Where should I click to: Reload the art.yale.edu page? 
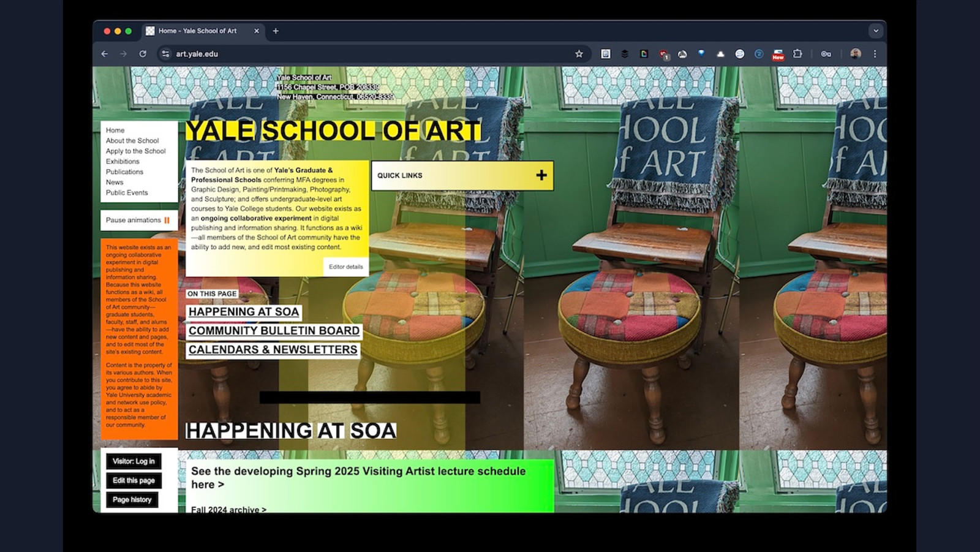tap(143, 54)
